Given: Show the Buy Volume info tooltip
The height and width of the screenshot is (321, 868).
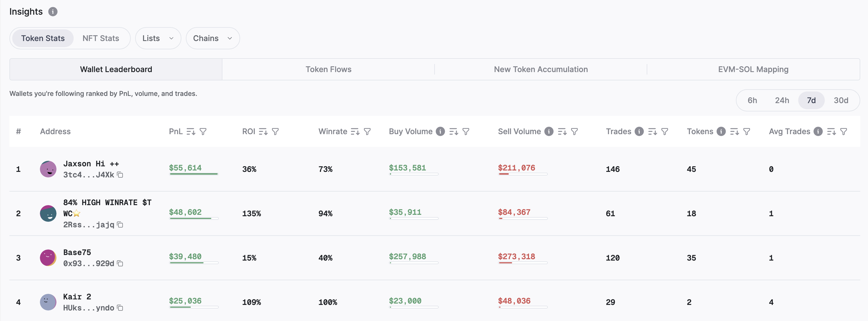Looking at the screenshot, I should coord(440,131).
